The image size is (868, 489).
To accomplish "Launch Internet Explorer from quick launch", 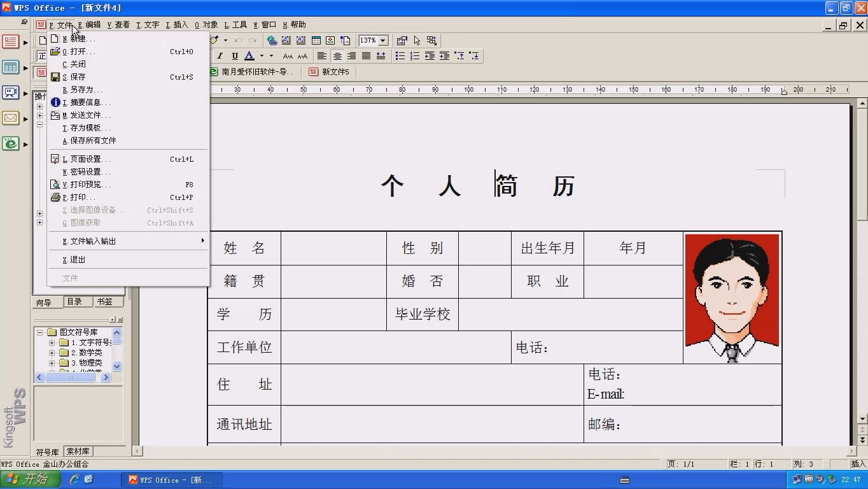I will click(74, 479).
